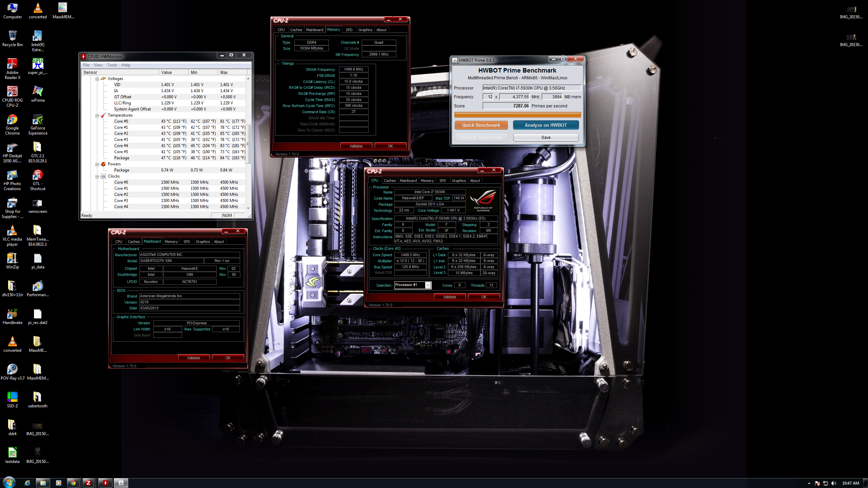The image size is (868, 488).
Task: Collapse Powers tree in HWMonitor
Action: click(x=97, y=164)
